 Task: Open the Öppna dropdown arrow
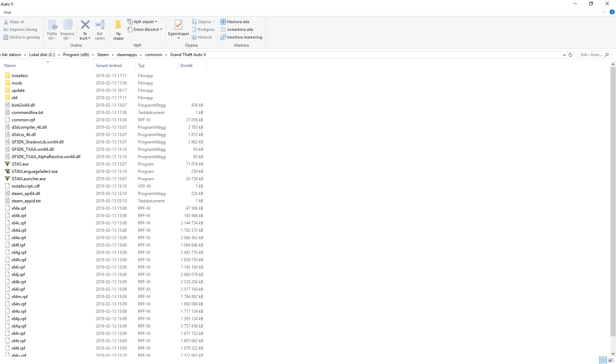point(213,22)
